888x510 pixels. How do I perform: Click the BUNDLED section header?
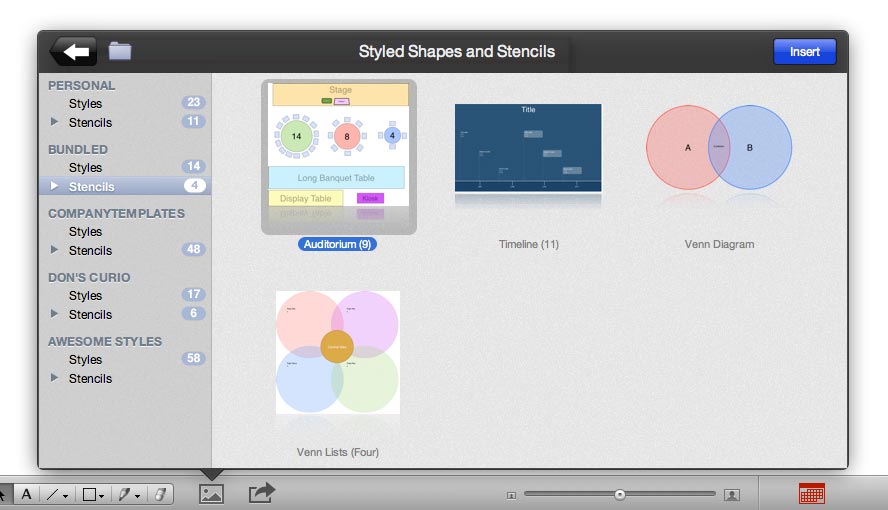(78, 149)
